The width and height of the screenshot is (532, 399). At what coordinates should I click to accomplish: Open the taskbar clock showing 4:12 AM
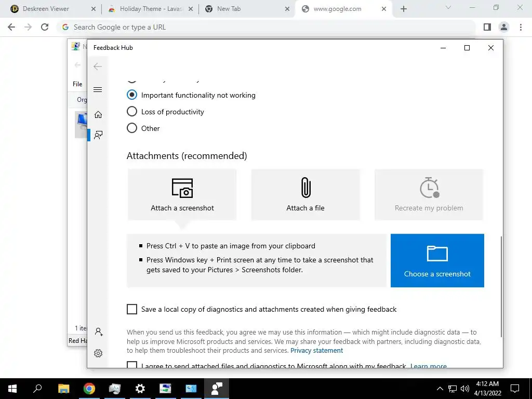point(487,389)
